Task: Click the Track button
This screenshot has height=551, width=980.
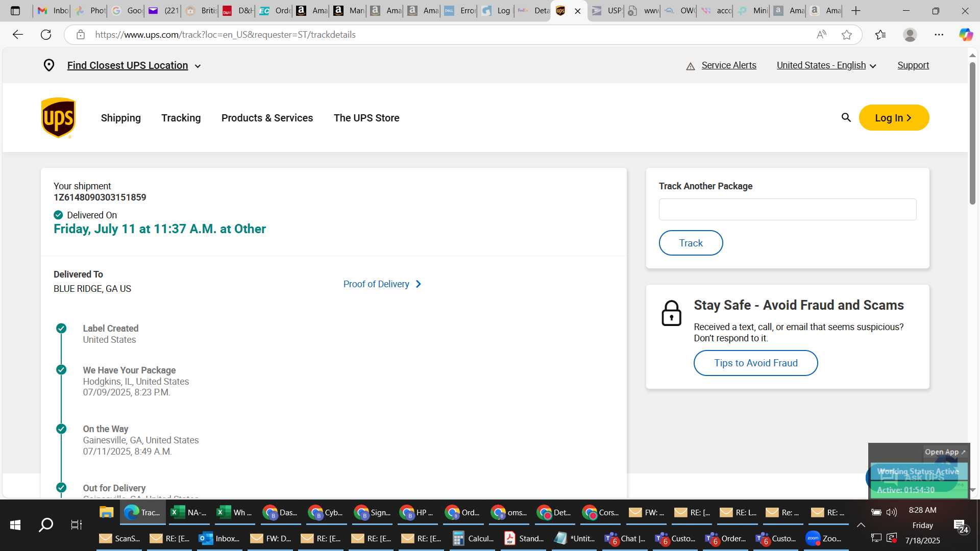Action: [x=691, y=243]
